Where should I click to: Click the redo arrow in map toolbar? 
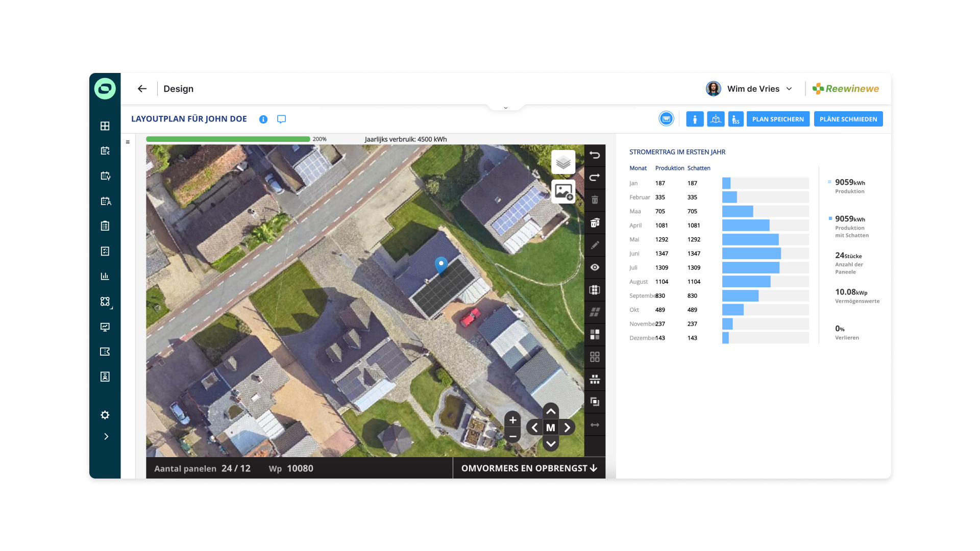[595, 178]
